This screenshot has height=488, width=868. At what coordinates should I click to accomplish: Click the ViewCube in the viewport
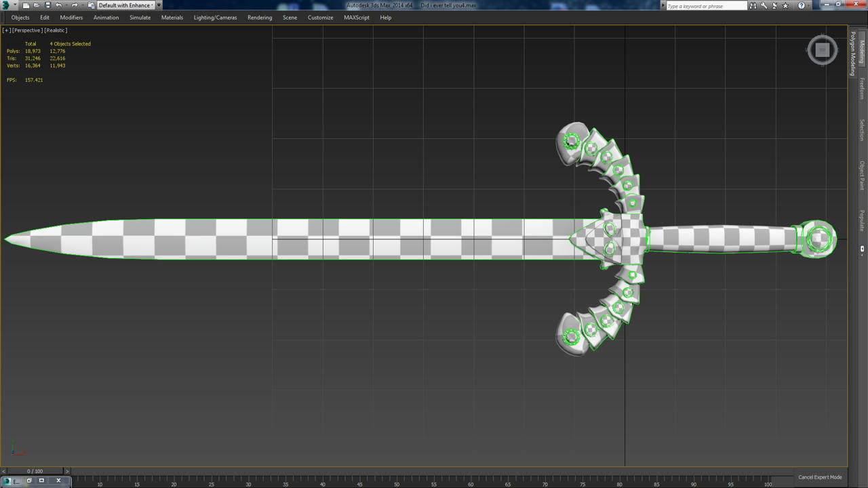(823, 49)
